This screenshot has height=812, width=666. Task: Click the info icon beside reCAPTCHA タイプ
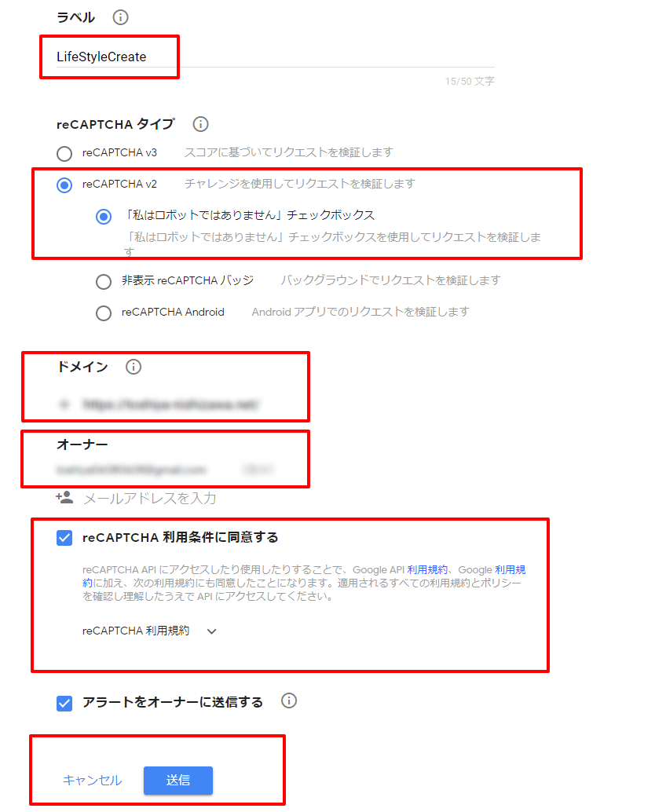pyautogui.click(x=200, y=124)
